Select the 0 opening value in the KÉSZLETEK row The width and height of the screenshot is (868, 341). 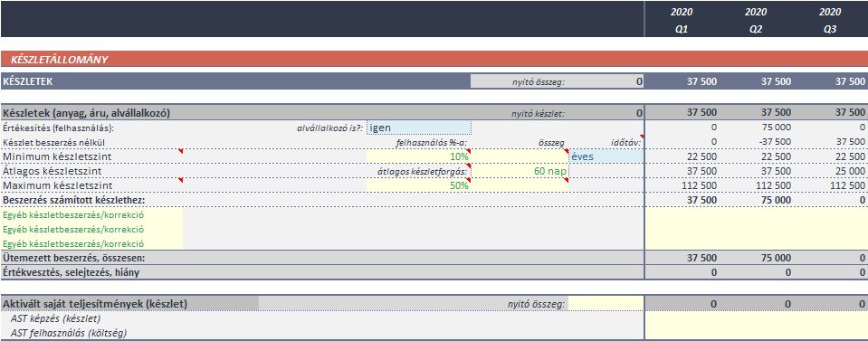point(639,81)
